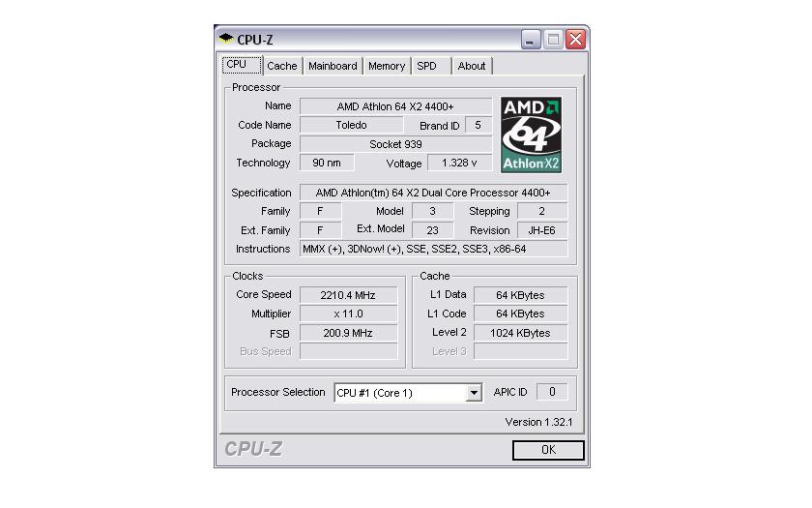Click the Level 2 cache value field
Viewport: 812px width, 508px height.
(x=520, y=333)
